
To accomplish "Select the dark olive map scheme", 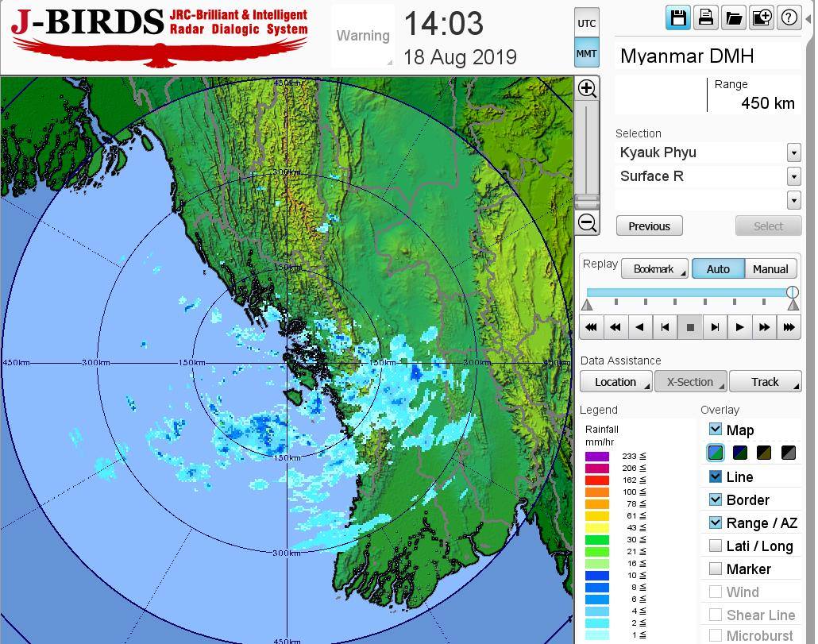I will point(764,453).
